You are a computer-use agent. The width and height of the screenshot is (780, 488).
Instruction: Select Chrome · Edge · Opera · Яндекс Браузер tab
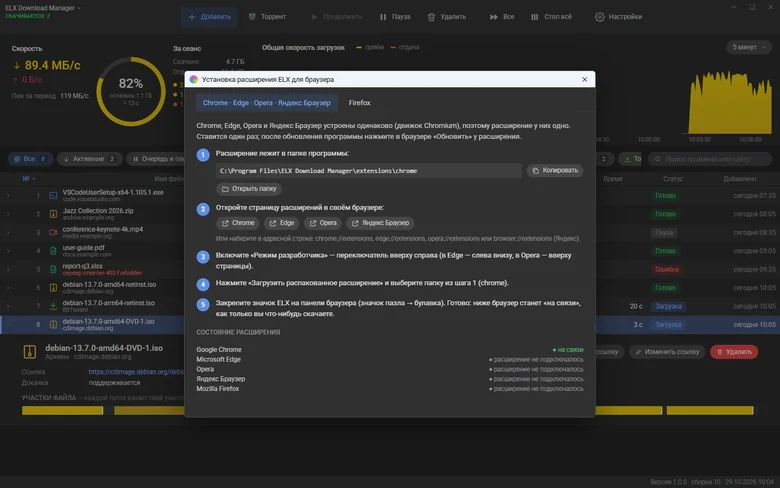(267, 103)
